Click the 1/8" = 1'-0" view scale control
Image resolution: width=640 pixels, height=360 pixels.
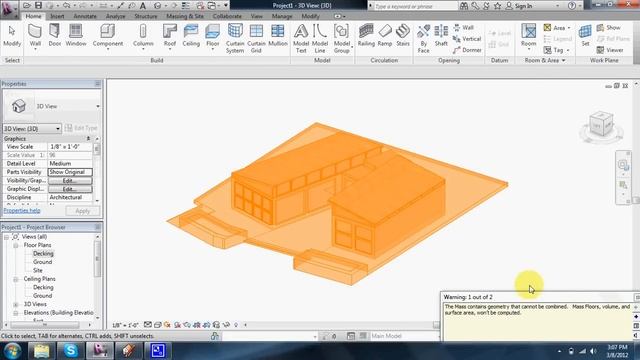coord(125,325)
